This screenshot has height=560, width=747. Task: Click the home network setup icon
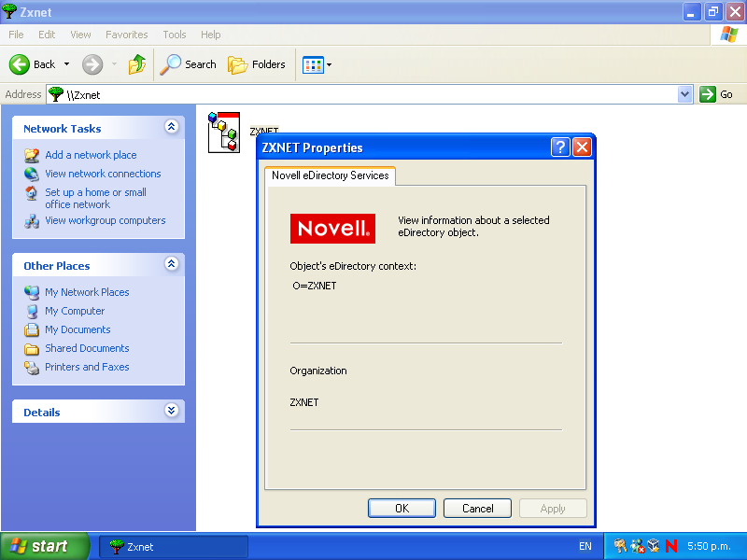32,193
